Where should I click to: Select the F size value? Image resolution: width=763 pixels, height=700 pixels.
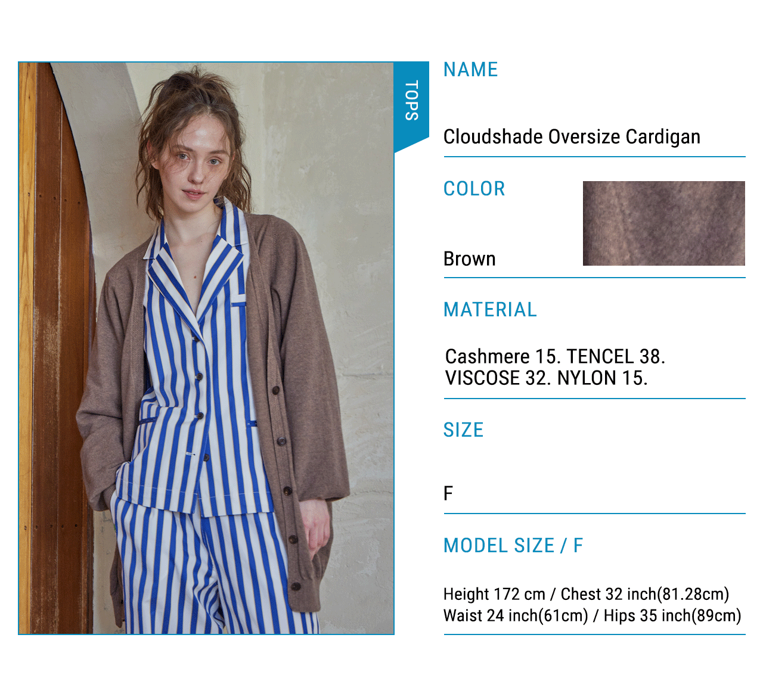tap(448, 494)
